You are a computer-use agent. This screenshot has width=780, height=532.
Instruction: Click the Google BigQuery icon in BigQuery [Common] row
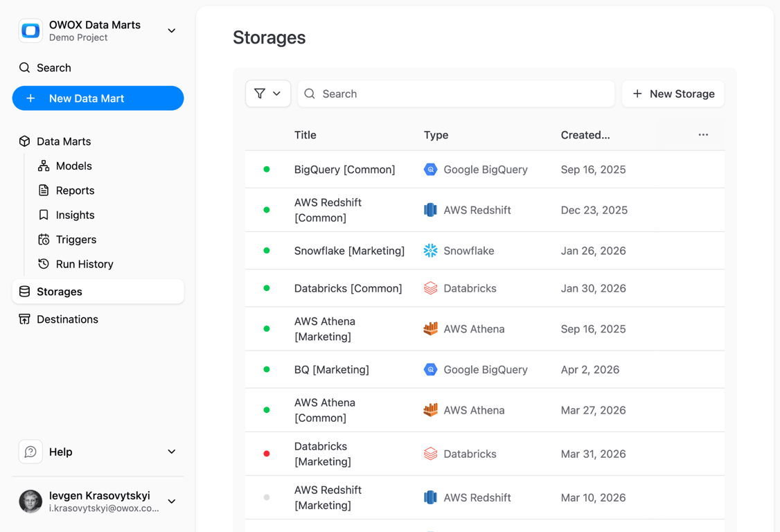tap(430, 170)
